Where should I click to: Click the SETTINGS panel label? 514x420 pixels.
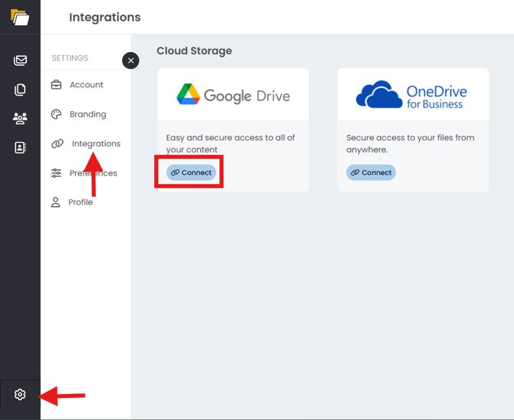point(70,58)
